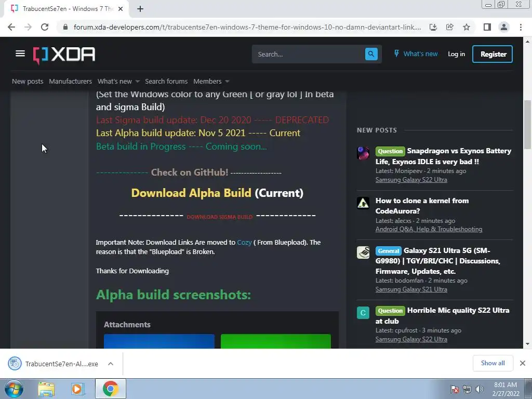Click Android Q&A, Help & Troubleshooting link

coord(429,229)
